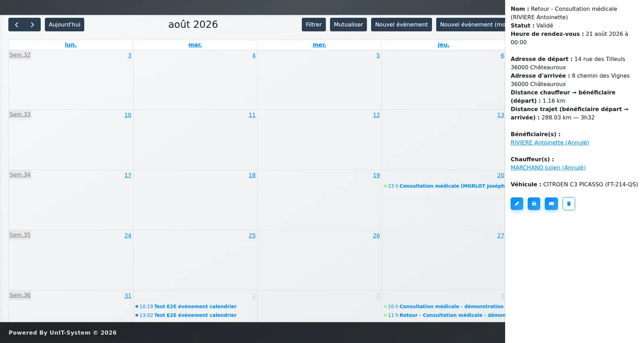Go to next month with right chevron

[x=33, y=25]
